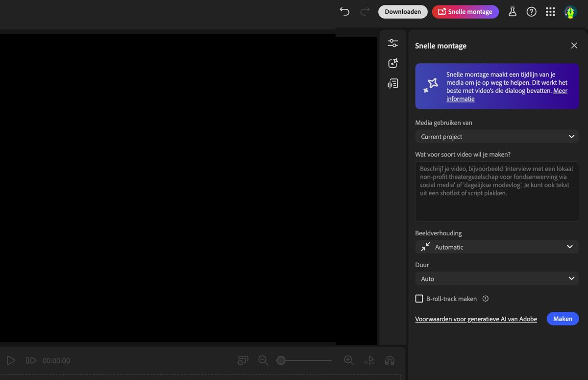Open the Duur Auto dropdown
Screen dimensions: 588x380
coord(496,279)
